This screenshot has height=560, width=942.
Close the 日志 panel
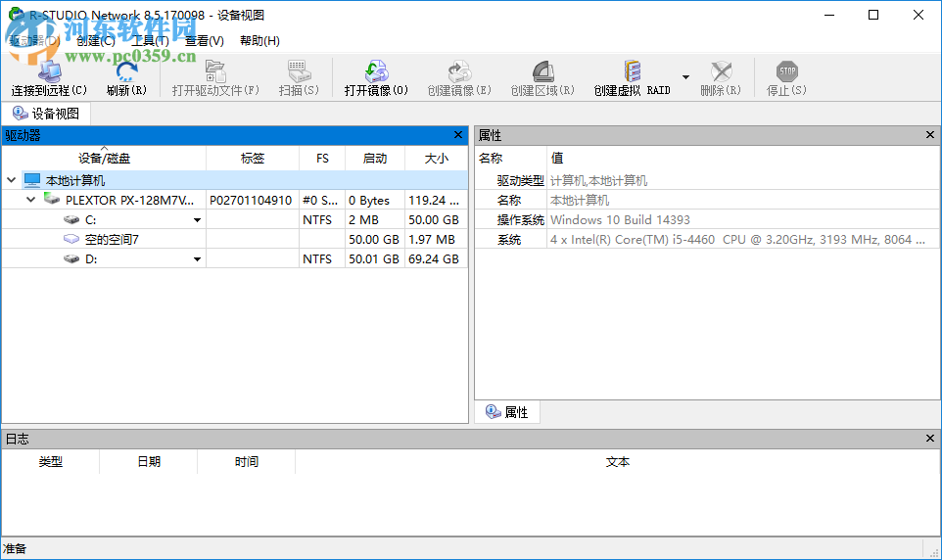coord(930,438)
